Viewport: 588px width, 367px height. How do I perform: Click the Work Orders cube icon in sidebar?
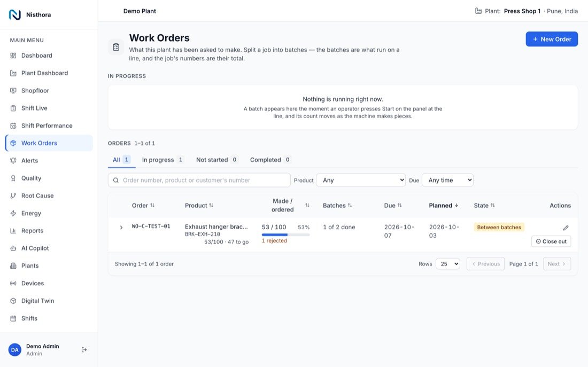tap(13, 143)
